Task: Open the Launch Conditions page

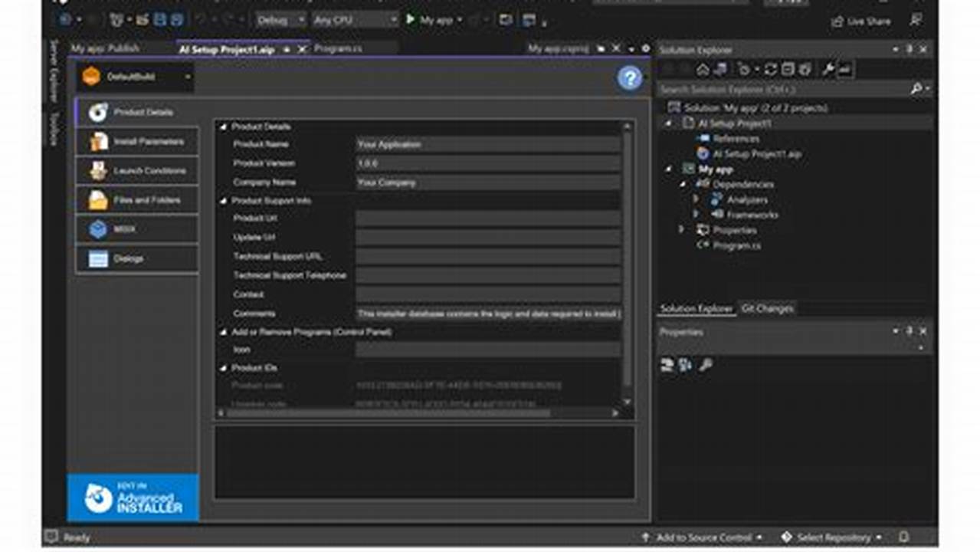Action: tap(136, 170)
